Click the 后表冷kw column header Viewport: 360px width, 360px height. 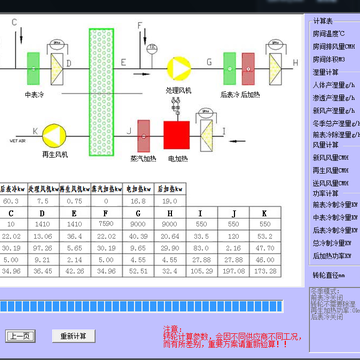tap(13, 189)
